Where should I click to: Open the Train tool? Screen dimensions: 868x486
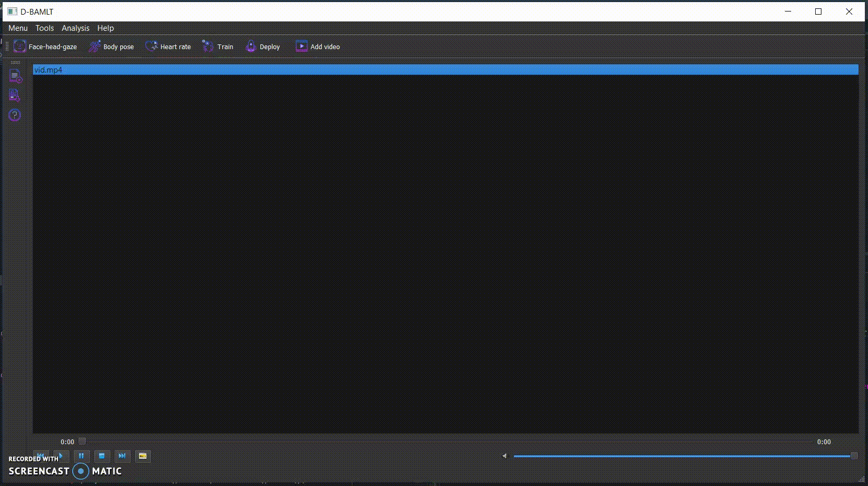[218, 47]
